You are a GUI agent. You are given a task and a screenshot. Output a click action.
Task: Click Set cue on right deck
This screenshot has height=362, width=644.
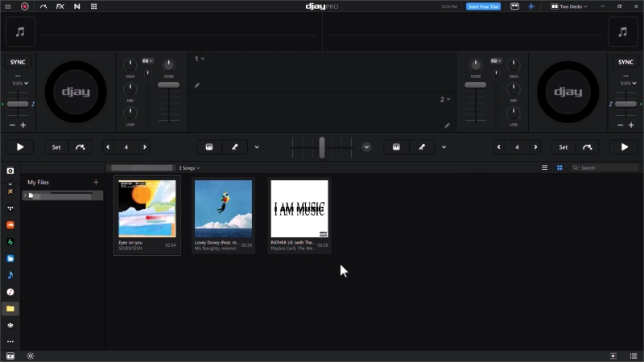[563, 147]
